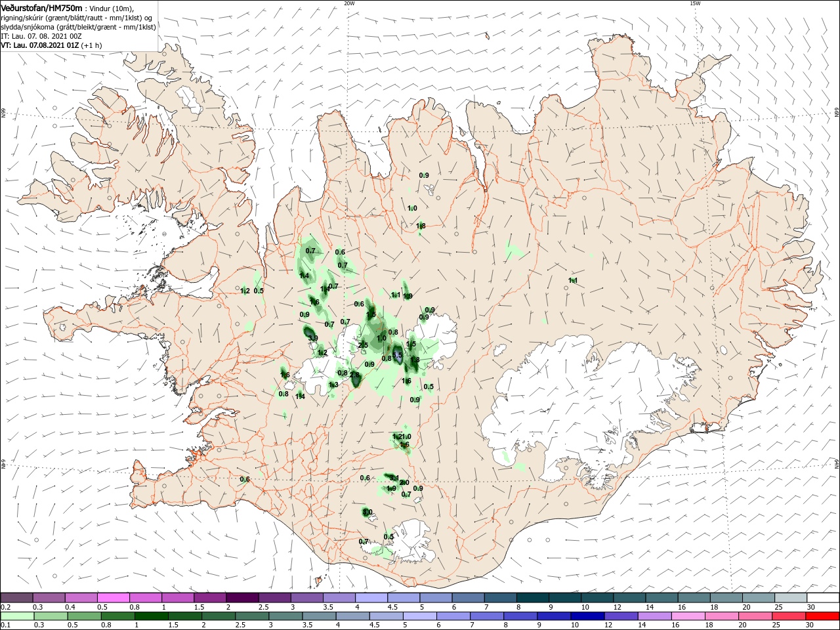This screenshot has width=840, height=630.
Task: Click the 2.0 precipitation value in the south
Action: 404,482
